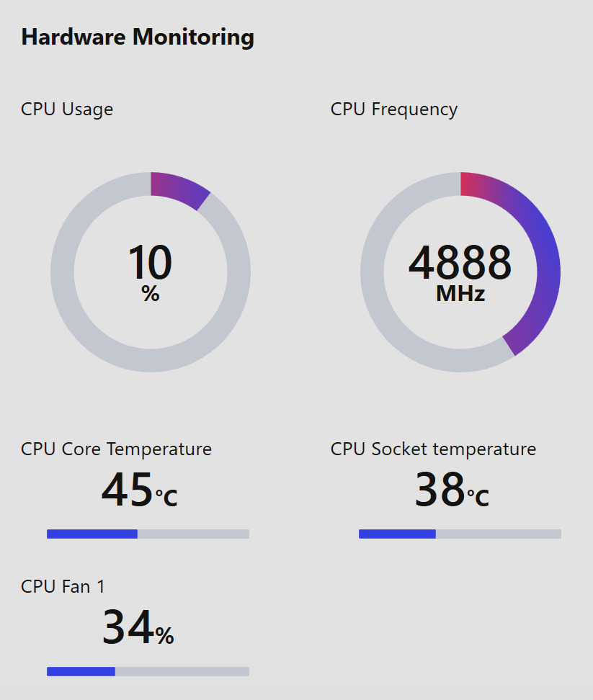
Task: Select the CPU Usage label
Action: [67, 109]
